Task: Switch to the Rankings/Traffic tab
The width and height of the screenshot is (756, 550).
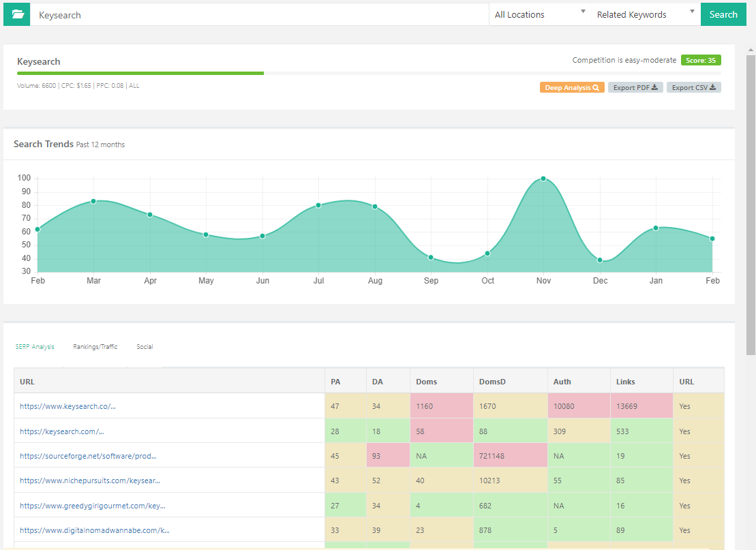Action: pos(95,347)
